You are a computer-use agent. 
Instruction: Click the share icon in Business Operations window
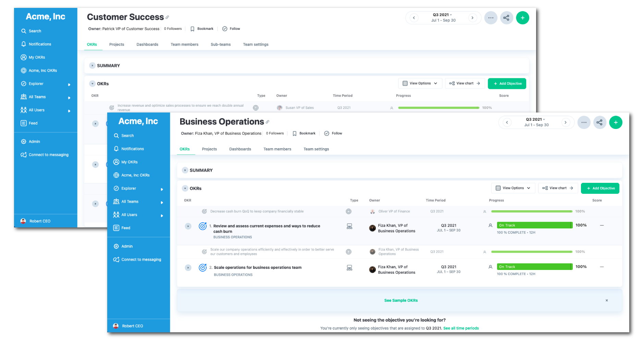click(x=599, y=122)
